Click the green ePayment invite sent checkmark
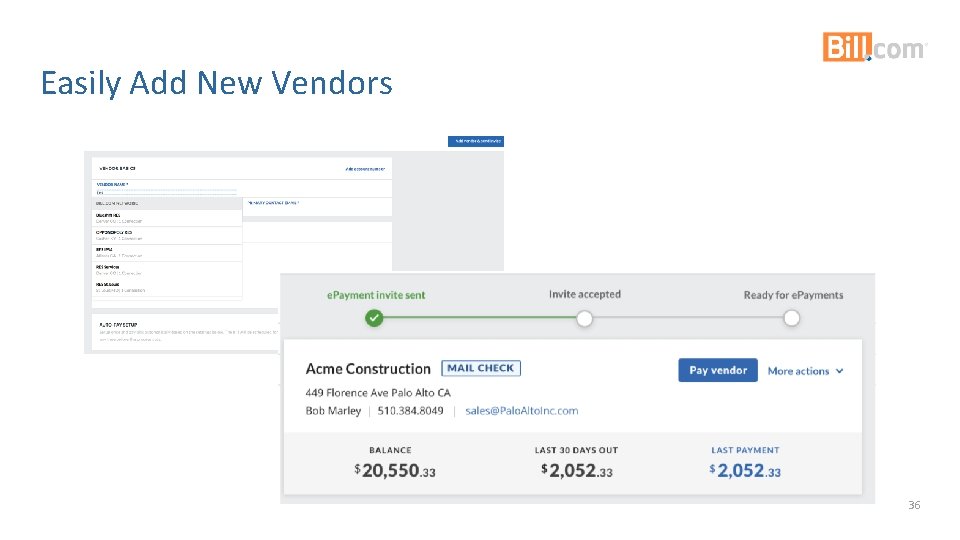 [x=374, y=318]
